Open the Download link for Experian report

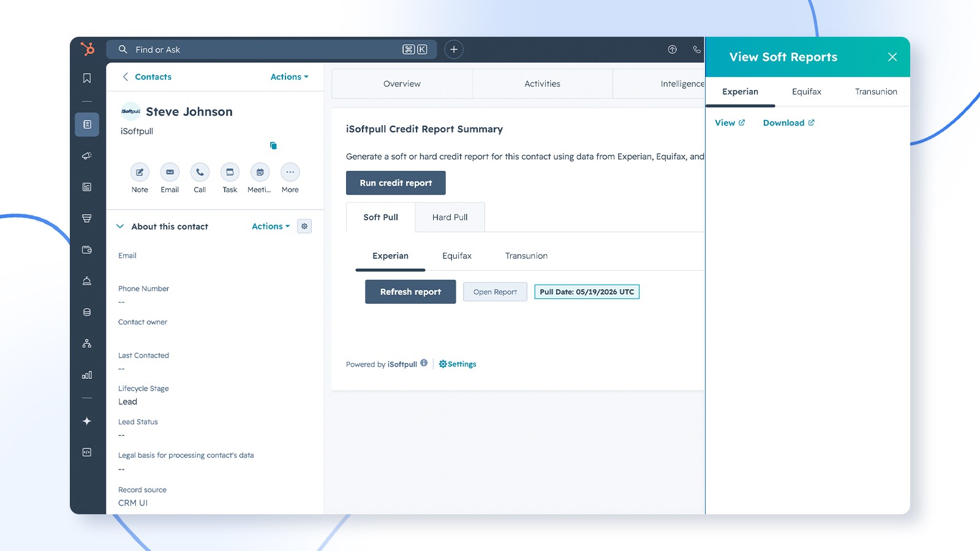(788, 123)
